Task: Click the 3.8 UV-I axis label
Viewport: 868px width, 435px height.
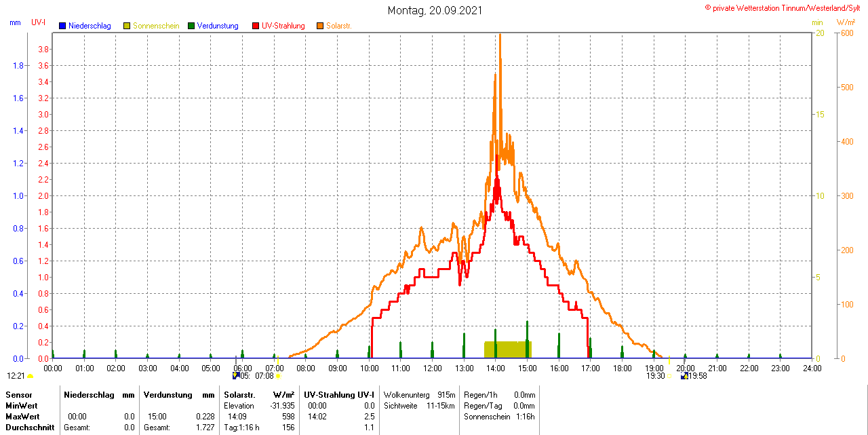Action: point(43,50)
